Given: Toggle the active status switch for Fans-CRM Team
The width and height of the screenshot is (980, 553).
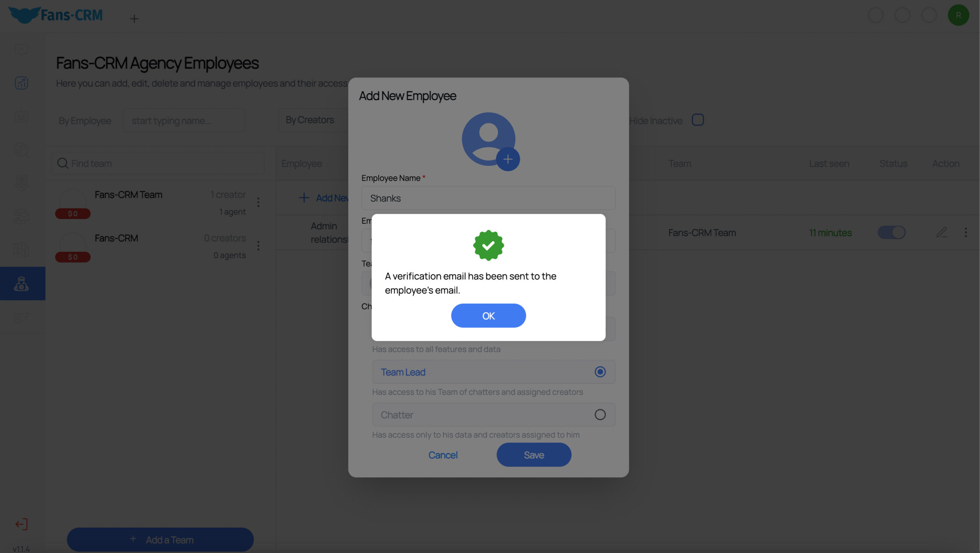Looking at the screenshot, I should (892, 232).
